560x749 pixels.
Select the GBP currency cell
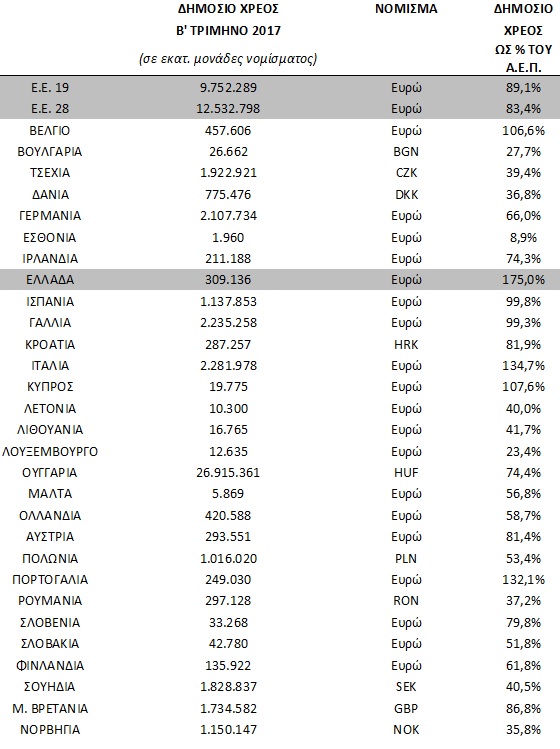406,709
